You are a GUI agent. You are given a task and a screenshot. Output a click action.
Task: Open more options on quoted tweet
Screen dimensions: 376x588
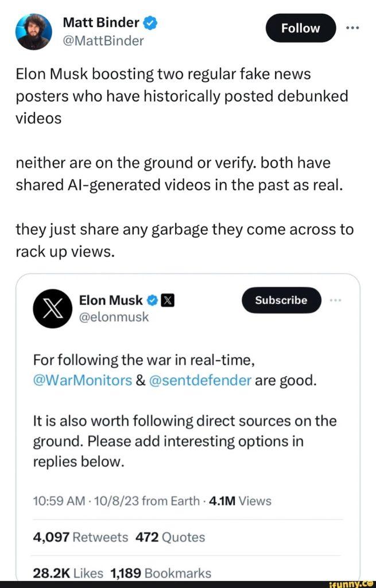tap(337, 300)
